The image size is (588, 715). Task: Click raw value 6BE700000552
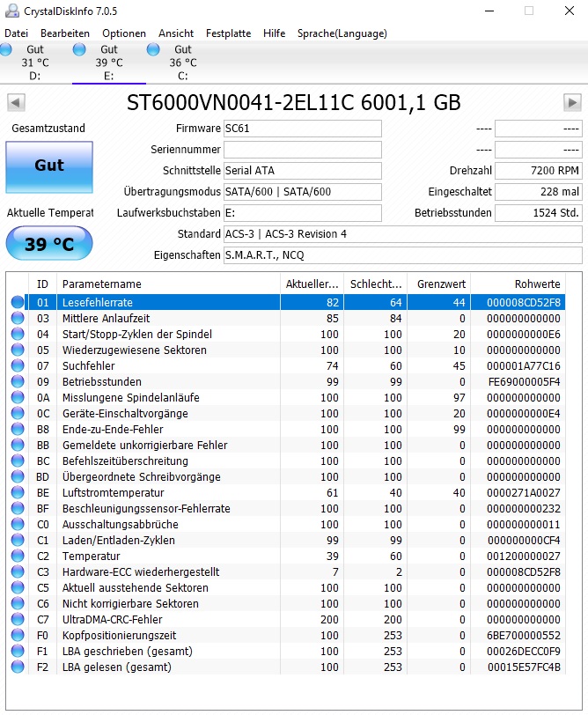pyautogui.click(x=523, y=635)
